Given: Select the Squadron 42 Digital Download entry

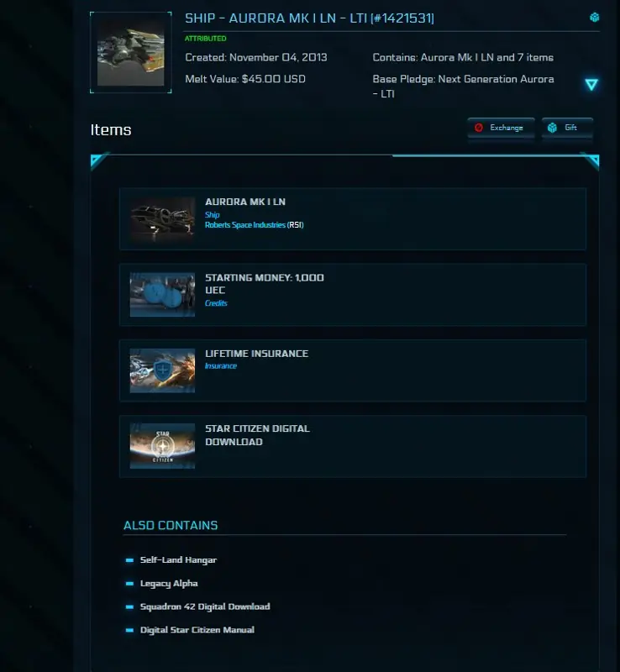Looking at the screenshot, I should click(x=205, y=606).
